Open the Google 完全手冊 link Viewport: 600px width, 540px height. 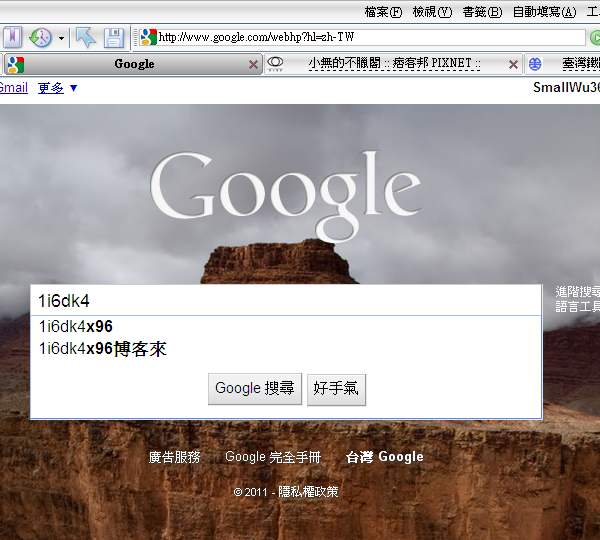(x=273, y=457)
